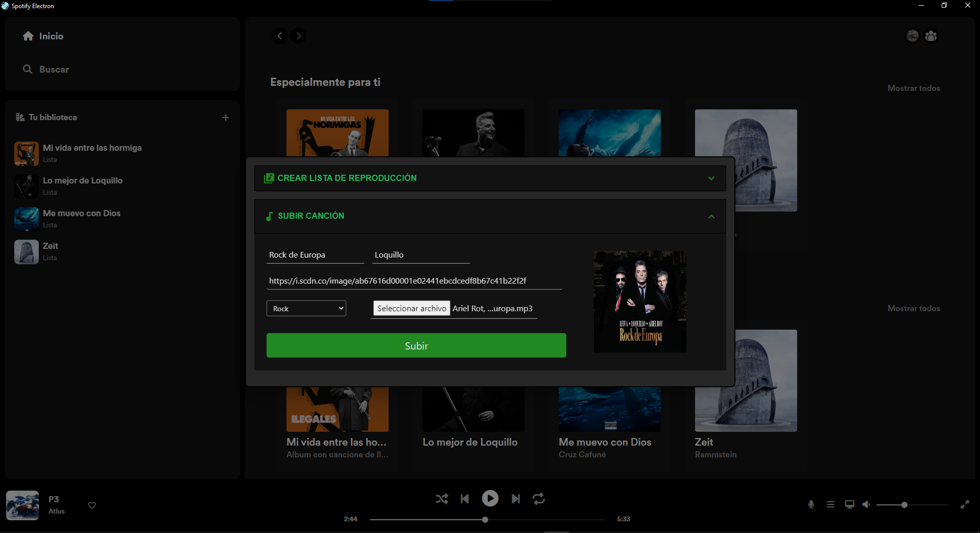The height and width of the screenshot is (533, 980).
Task: Mute with the speaker volume icon
Action: [x=866, y=505]
